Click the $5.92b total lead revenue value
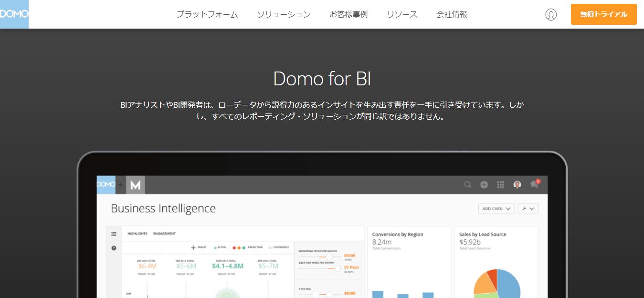 470,242
